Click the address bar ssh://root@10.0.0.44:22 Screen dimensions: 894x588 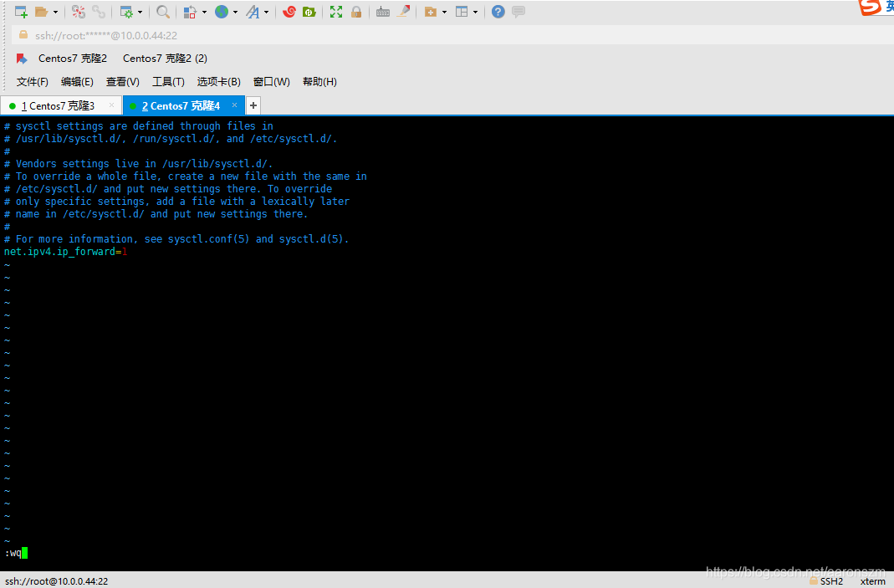(x=452, y=35)
